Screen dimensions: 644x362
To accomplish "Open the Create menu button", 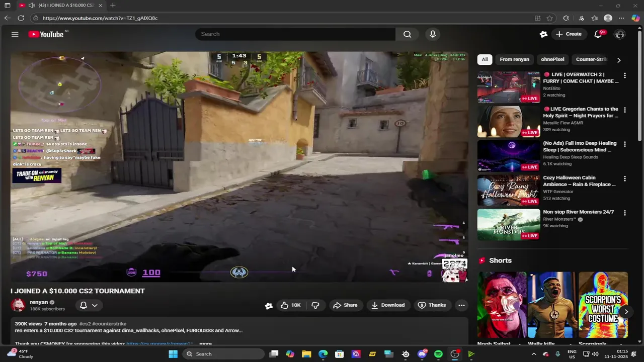I will 569,34.
